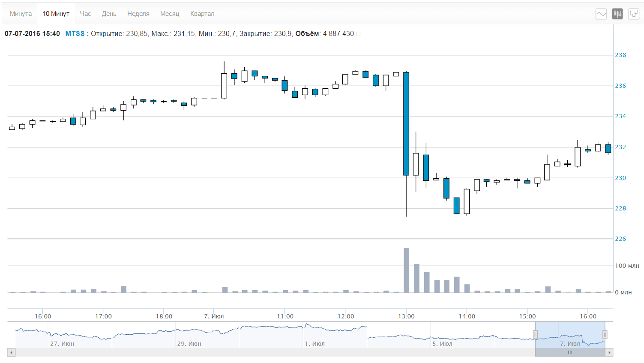644x363 pixels.
Task: Click 27. Июн in the navigator
Action: click(62, 344)
